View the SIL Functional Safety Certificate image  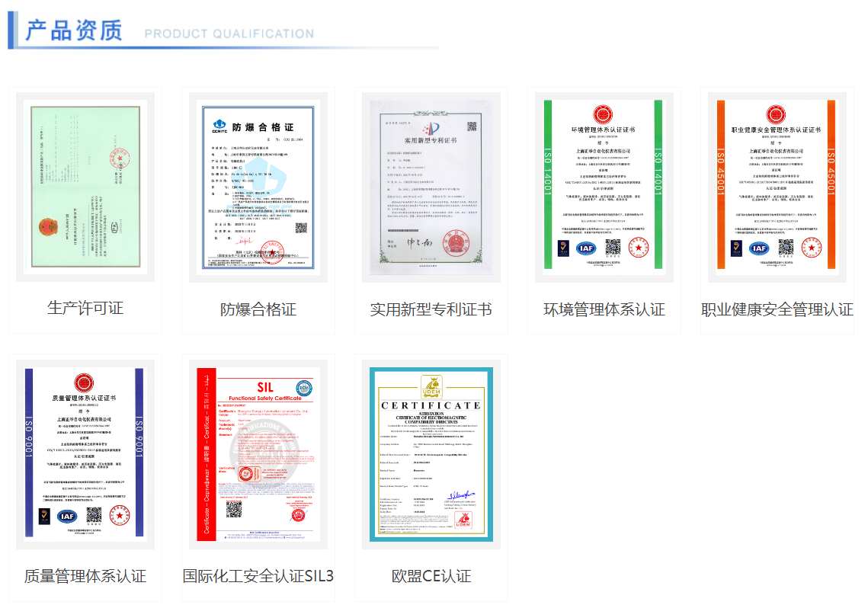click(258, 454)
